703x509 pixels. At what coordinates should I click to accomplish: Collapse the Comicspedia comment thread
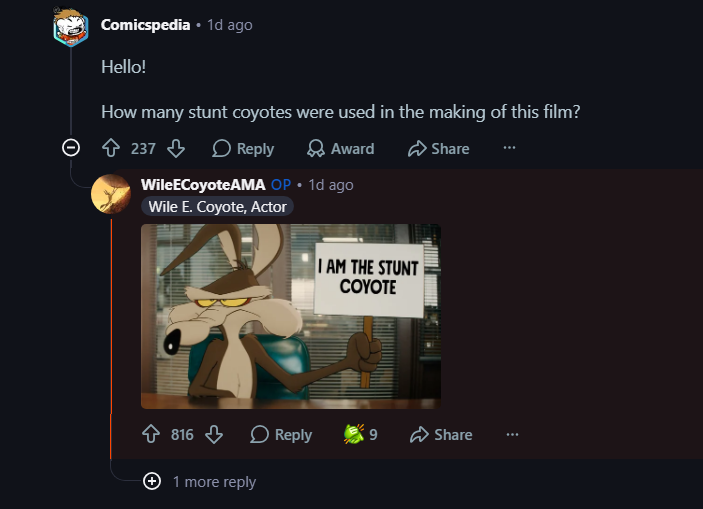(71, 148)
